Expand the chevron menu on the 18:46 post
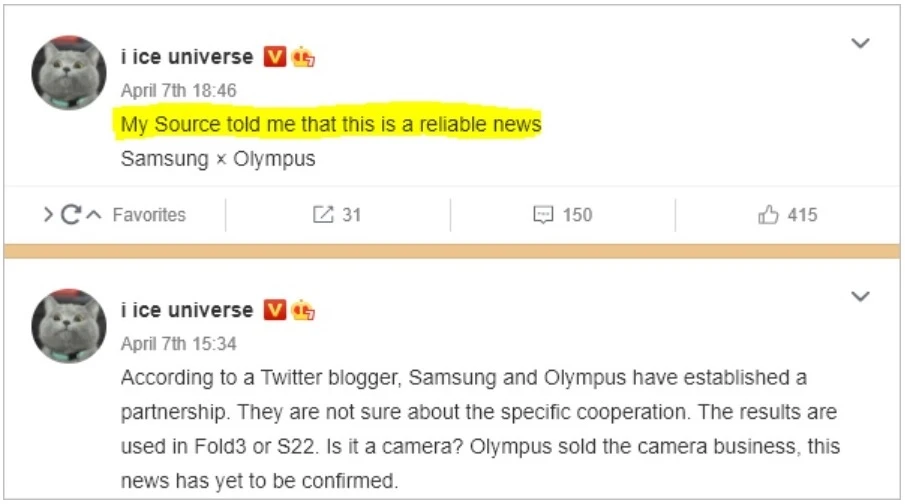Screen dimensions: 905x504 point(860,43)
